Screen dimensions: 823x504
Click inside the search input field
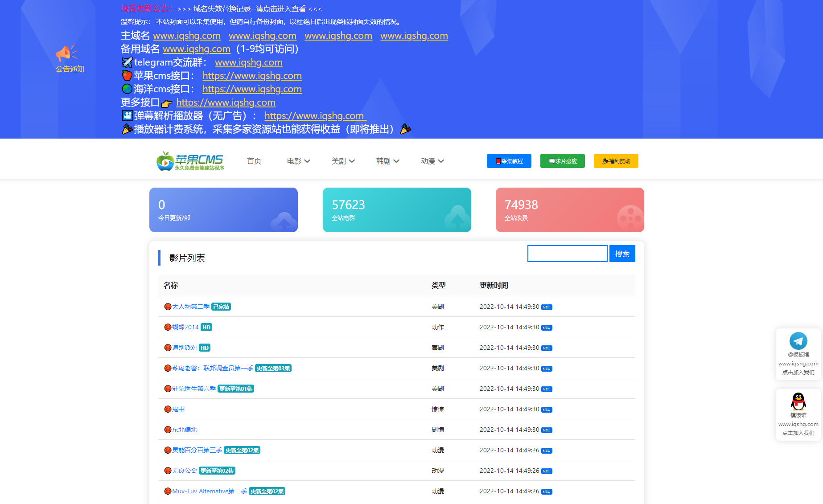coord(567,253)
